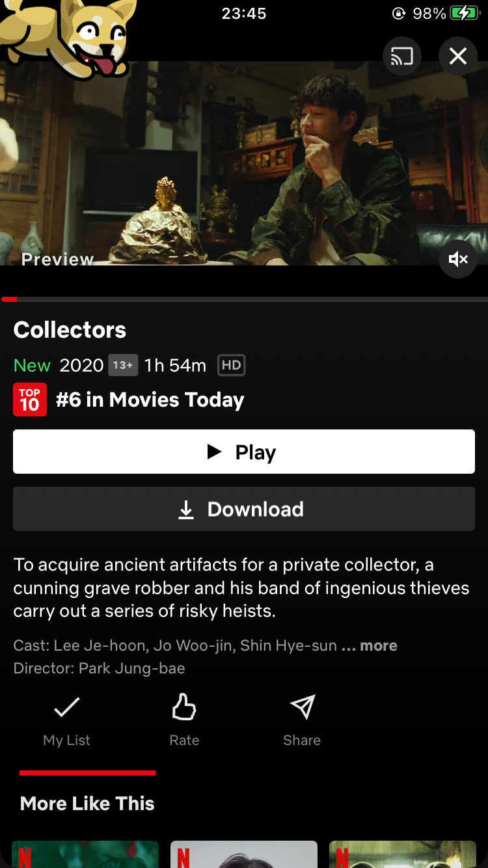Open the third recommended title thumbnail

click(403, 854)
